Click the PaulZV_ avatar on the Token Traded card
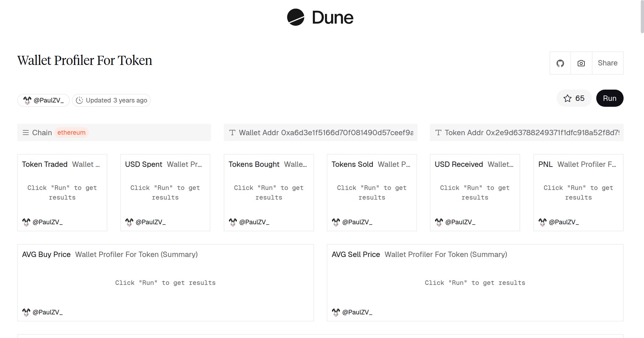The image size is (644, 338). click(x=26, y=222)
